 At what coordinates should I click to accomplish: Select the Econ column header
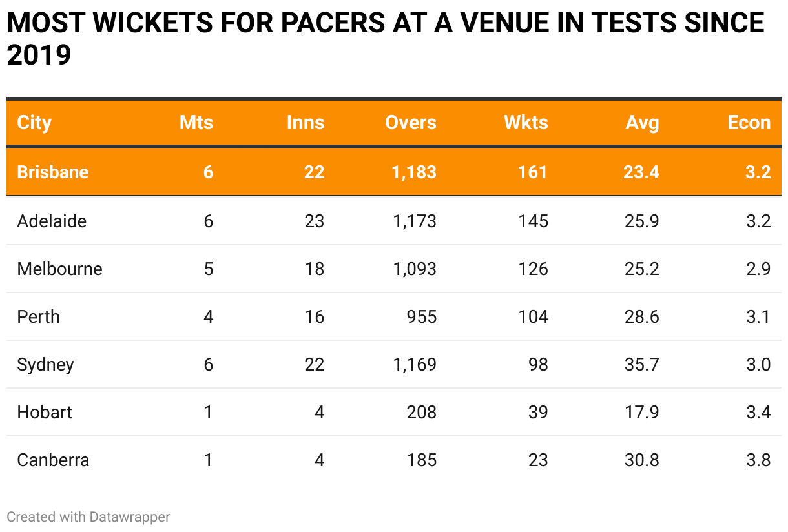click(749, 123)
